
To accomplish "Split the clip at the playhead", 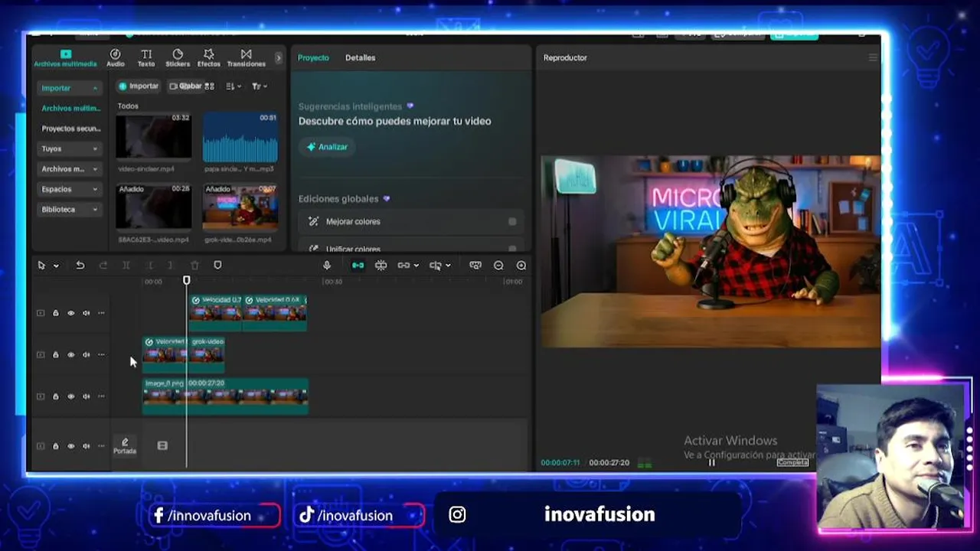I will pos(126,266).
